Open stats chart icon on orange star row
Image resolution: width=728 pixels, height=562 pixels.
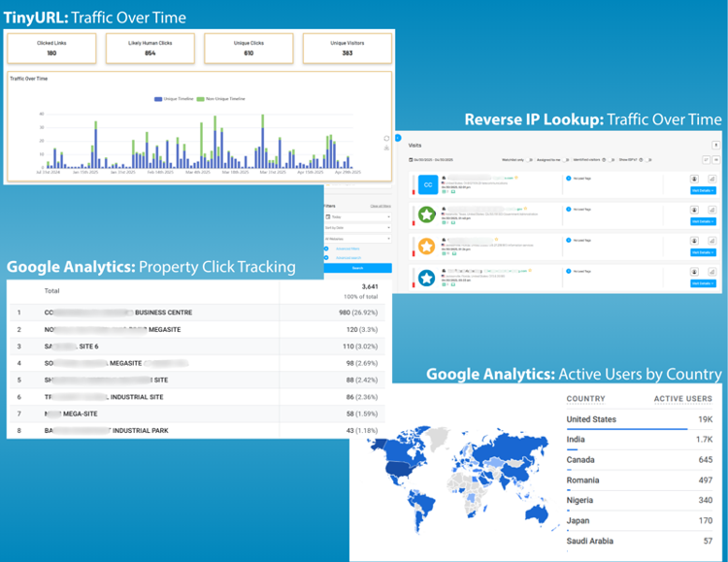(x=711, y=241)
